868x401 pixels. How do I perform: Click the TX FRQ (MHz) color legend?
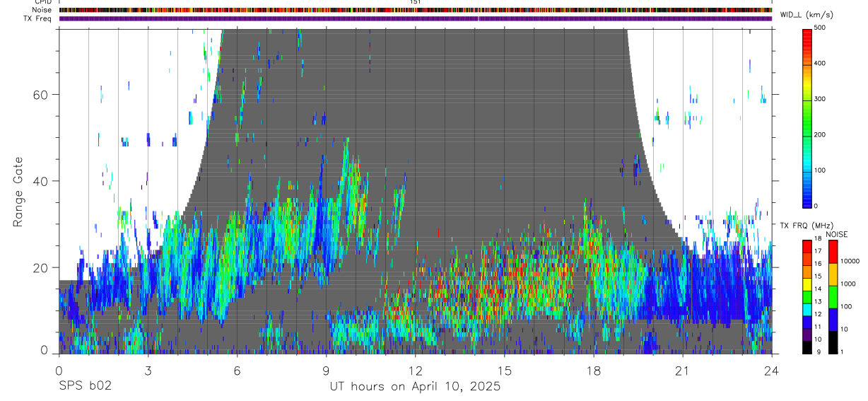[x=807, y=296]
